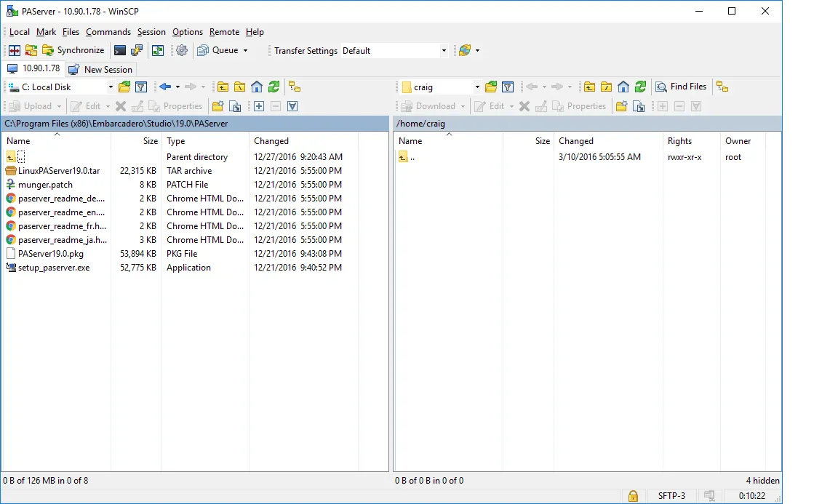
Task: Open the New Session tab
Action: point(101,70)
